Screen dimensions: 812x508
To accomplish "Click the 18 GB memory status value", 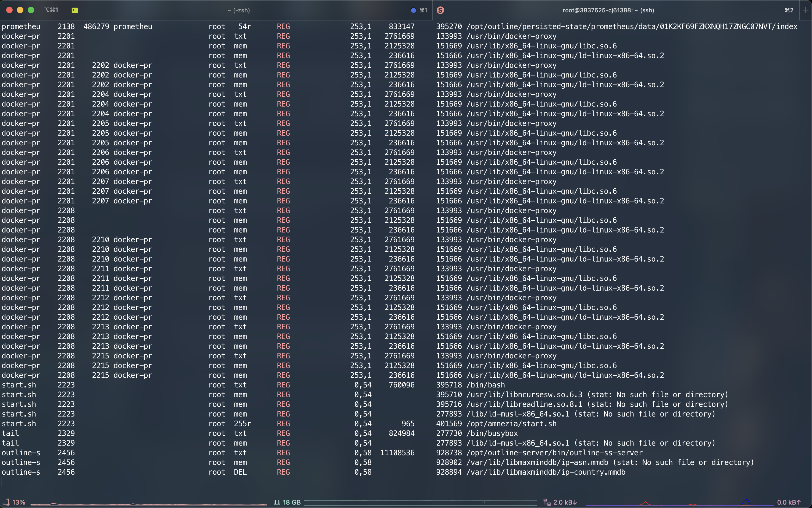I will coord(292,502).
